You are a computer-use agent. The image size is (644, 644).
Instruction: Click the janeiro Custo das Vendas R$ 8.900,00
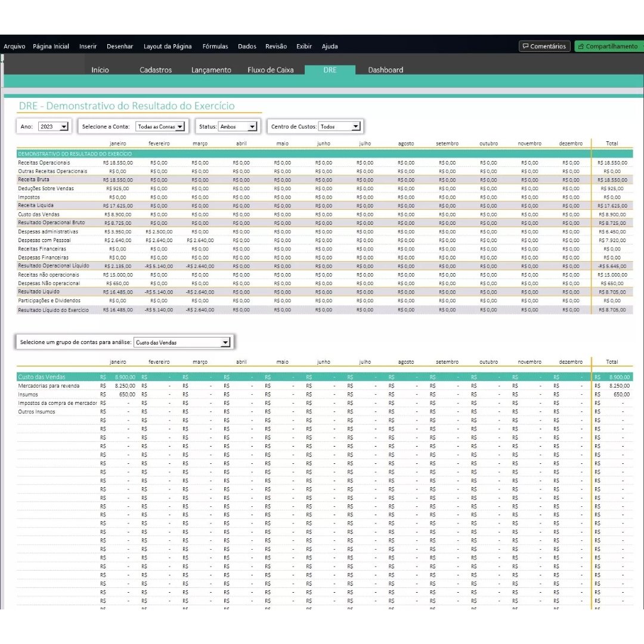tap(118, 215)
